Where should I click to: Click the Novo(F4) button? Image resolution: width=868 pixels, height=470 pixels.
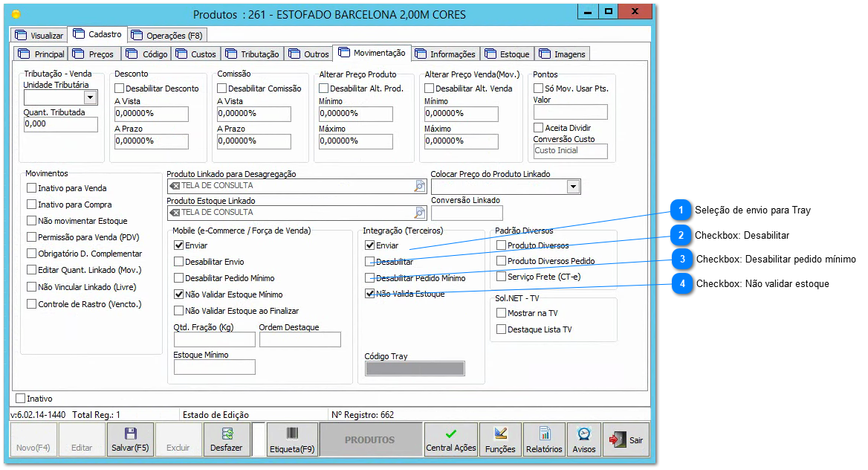(33, 439)
